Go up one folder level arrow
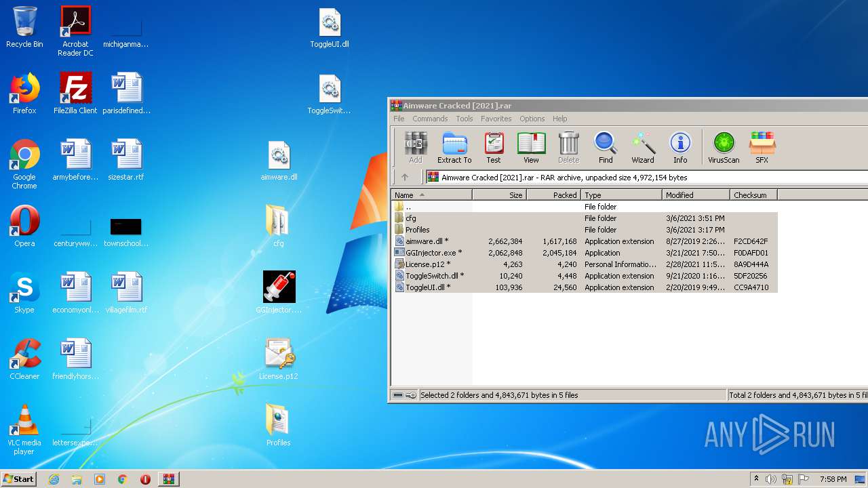The width and height of the screenshot is (868, 488). pos(405,177)
